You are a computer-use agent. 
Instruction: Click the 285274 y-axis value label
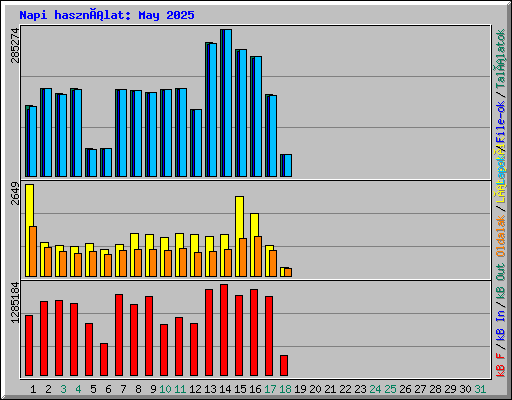pos(15,45)
